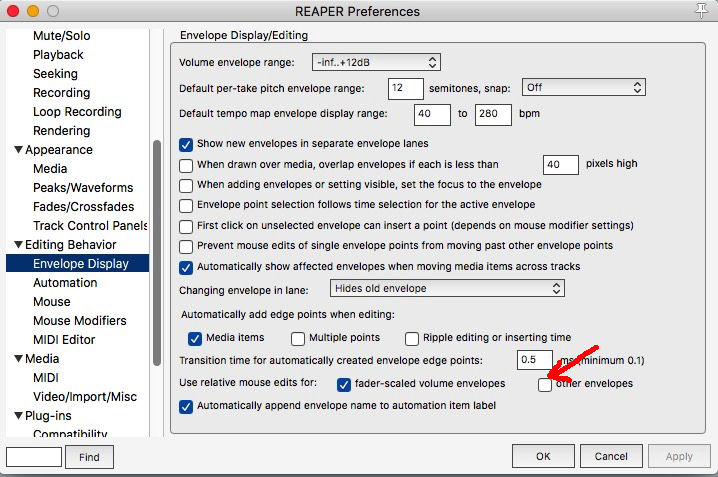Collapse the Editing Behavior tree section
718x477 pixels.
[18, 244]
